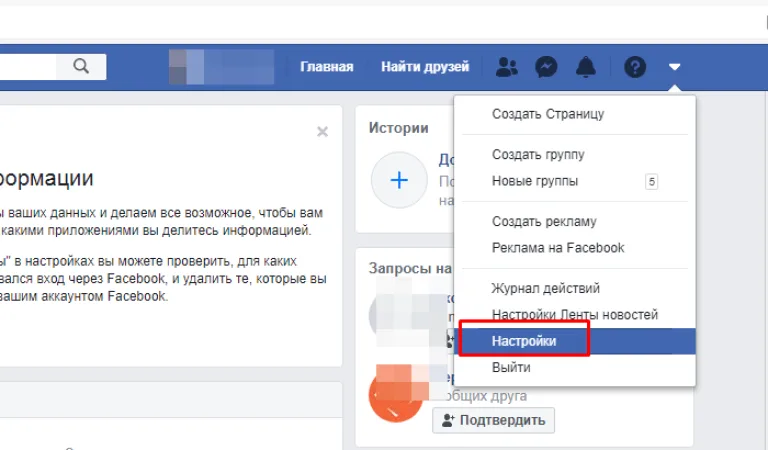
Task: Open the Messenger icon
Action: coord(546,67)
